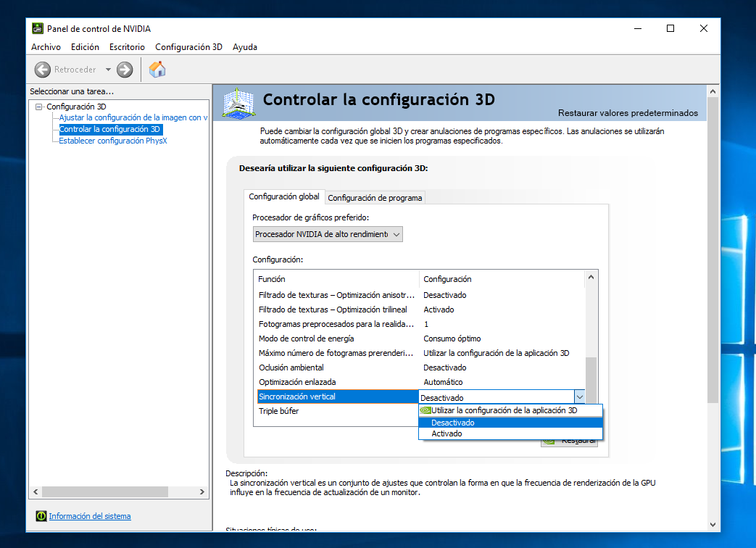Click the forward arrow navigation icon

pyautogui.click(x=125, y=70)
